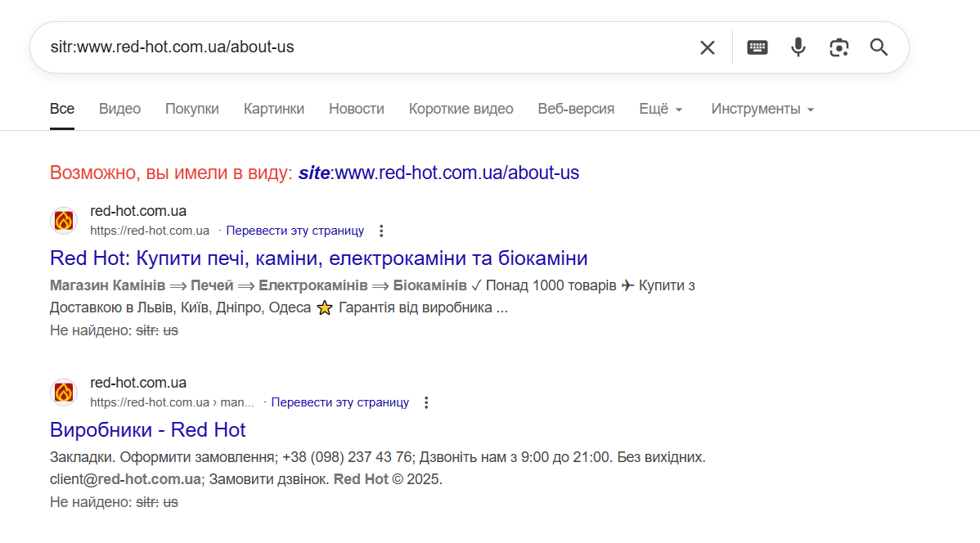Select the Покупки tab

coord(192,109)
